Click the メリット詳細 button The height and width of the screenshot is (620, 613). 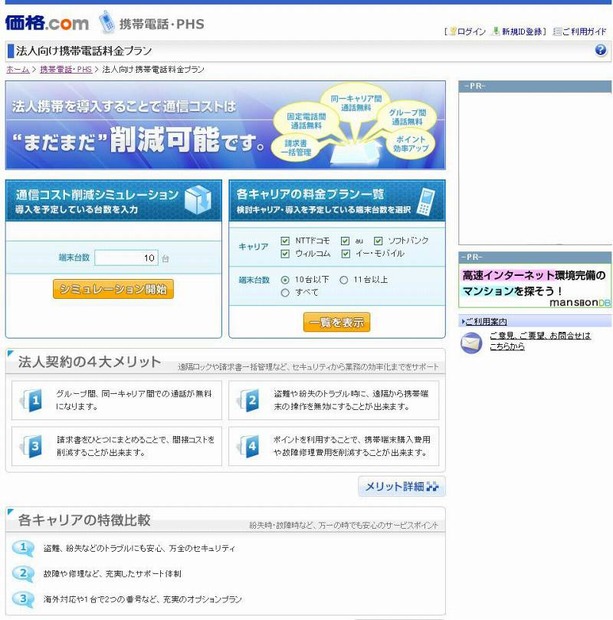[402, 486]
